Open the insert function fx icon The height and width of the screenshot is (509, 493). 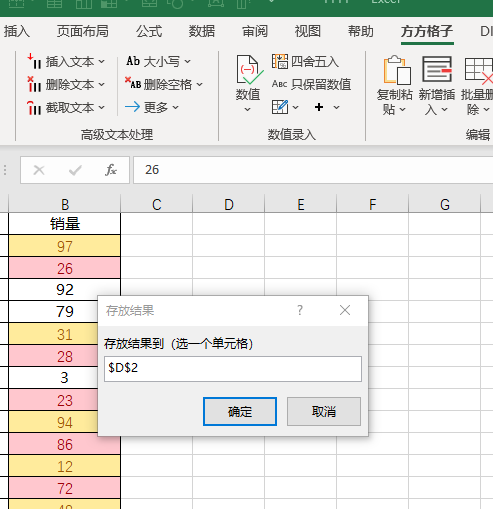pyautogui.click(x=111, y=170)
